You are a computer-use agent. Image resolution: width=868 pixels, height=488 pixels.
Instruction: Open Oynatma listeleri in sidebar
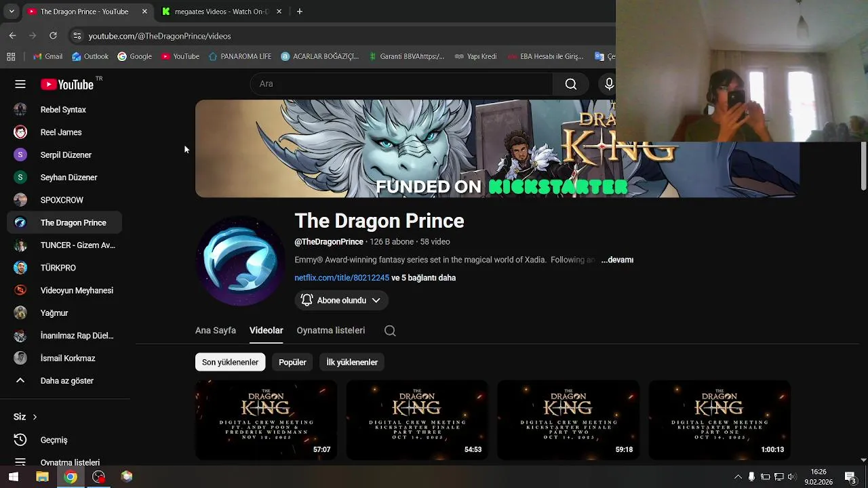click(x=64, y=462)
